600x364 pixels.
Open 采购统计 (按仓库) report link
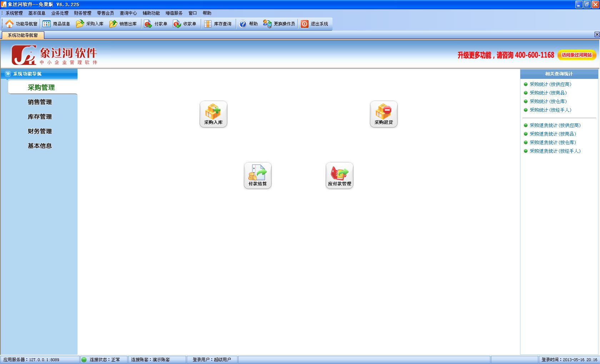click(x=548, y=102)
